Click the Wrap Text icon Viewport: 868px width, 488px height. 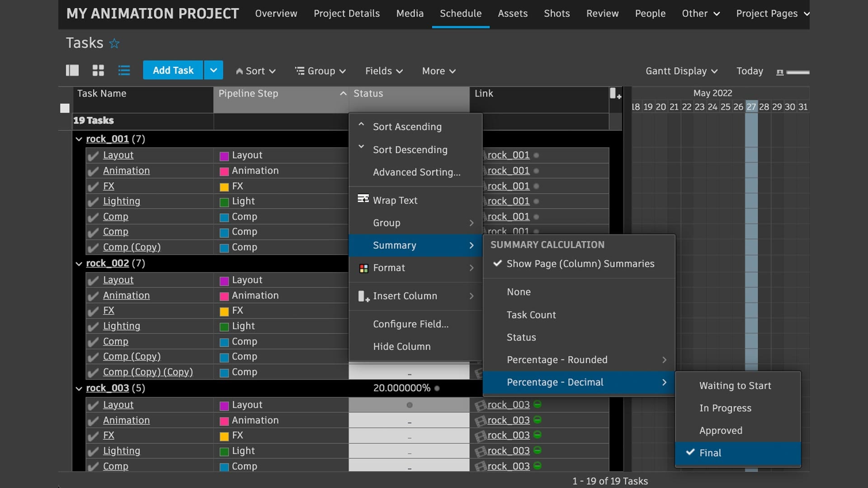pos(363,199)
